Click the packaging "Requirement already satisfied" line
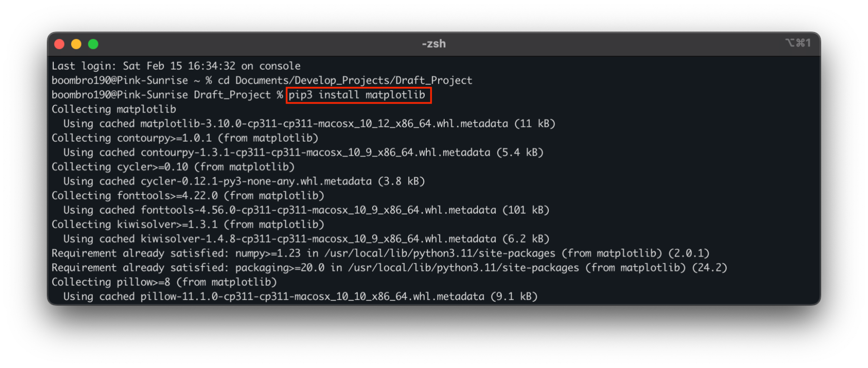 click(389, 268)
